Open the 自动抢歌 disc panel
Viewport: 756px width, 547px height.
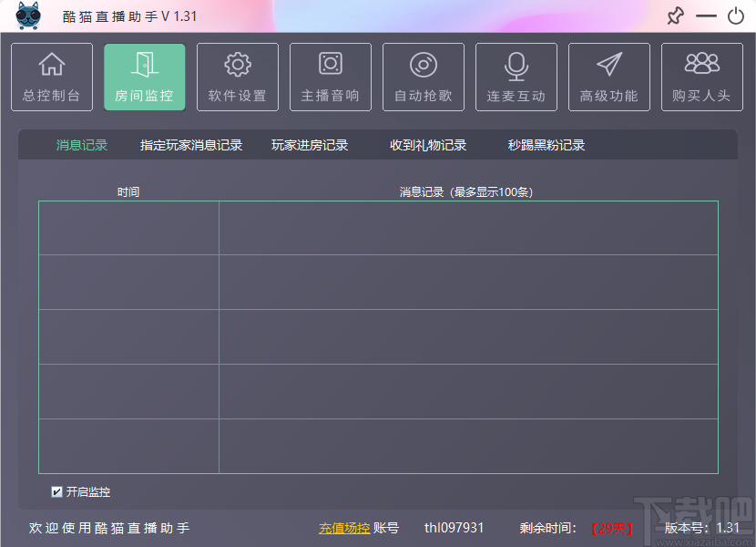(x=424, y=77)
